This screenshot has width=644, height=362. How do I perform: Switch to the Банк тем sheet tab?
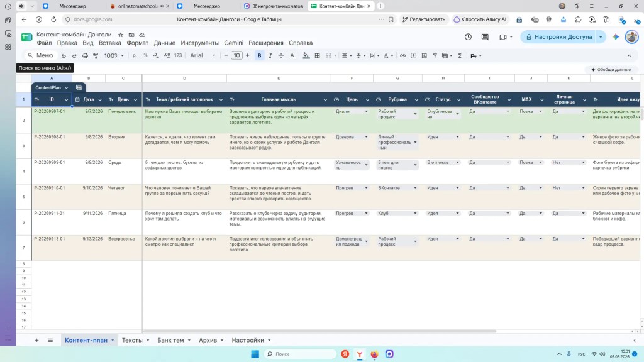tap(170, 340)
